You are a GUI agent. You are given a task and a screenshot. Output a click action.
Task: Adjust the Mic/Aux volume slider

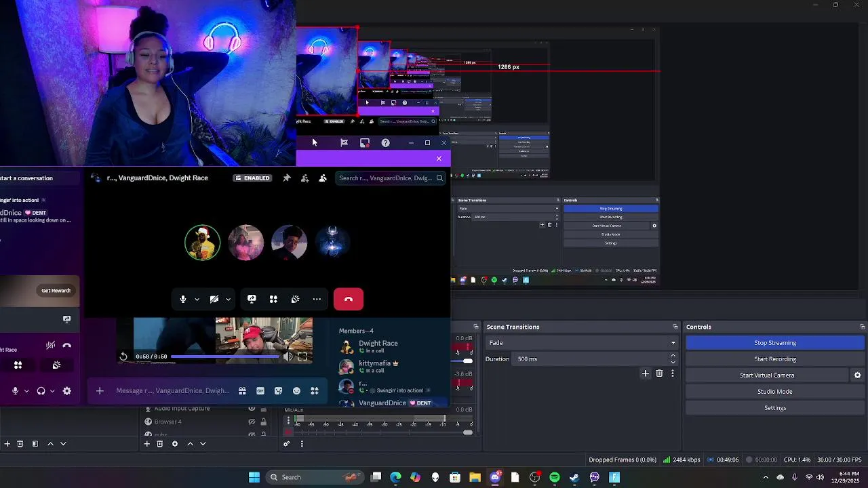pyautogui.click(x=383, y=432)
